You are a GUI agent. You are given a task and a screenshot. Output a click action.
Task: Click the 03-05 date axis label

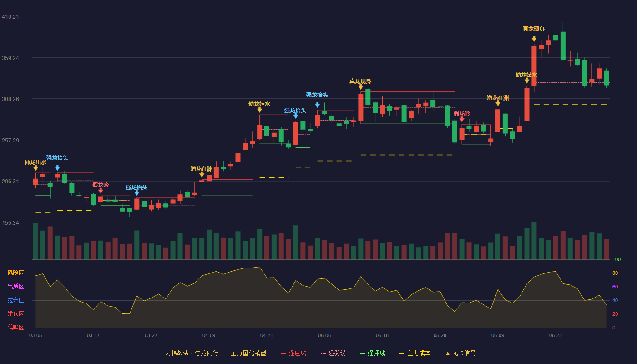[x=35, y=335]
